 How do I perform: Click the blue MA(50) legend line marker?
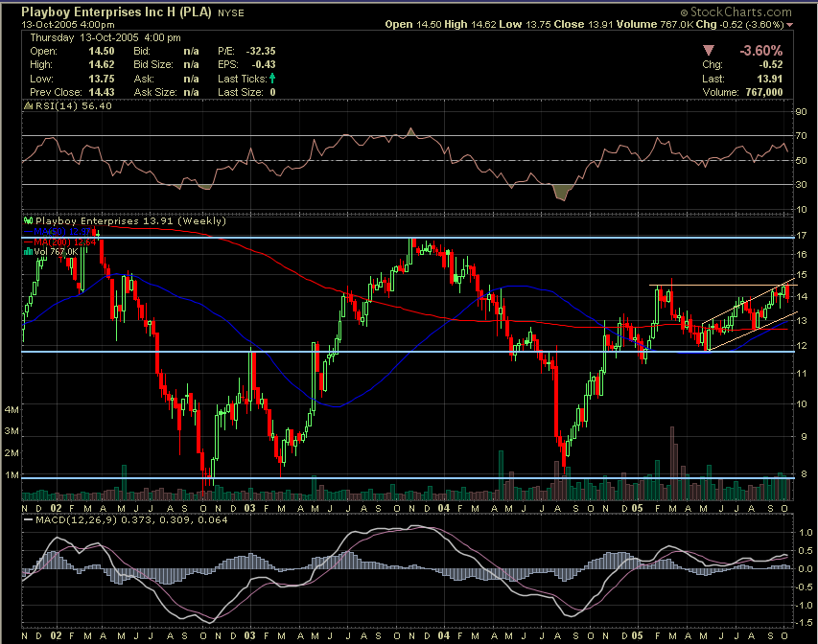point(31,231)
